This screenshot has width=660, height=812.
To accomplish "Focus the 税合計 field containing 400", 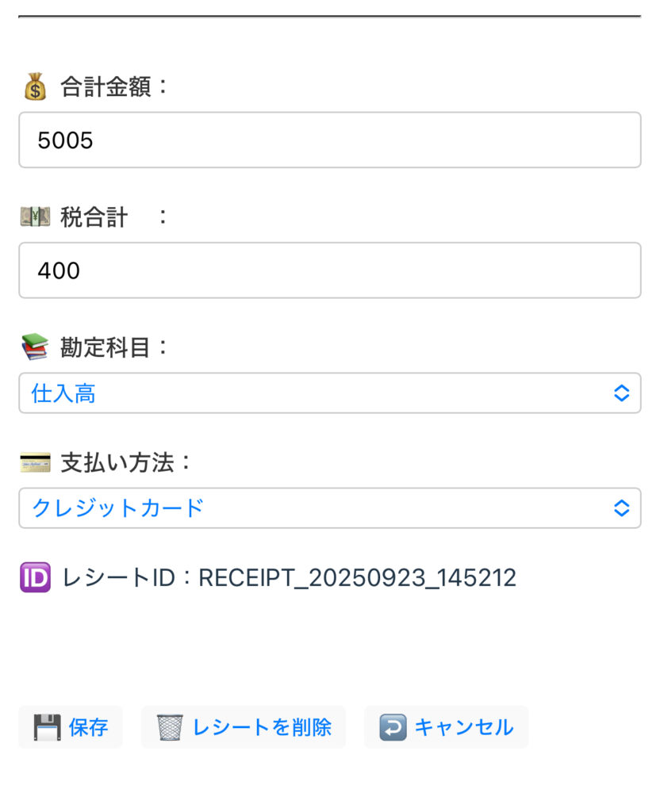I will point(329,270).
